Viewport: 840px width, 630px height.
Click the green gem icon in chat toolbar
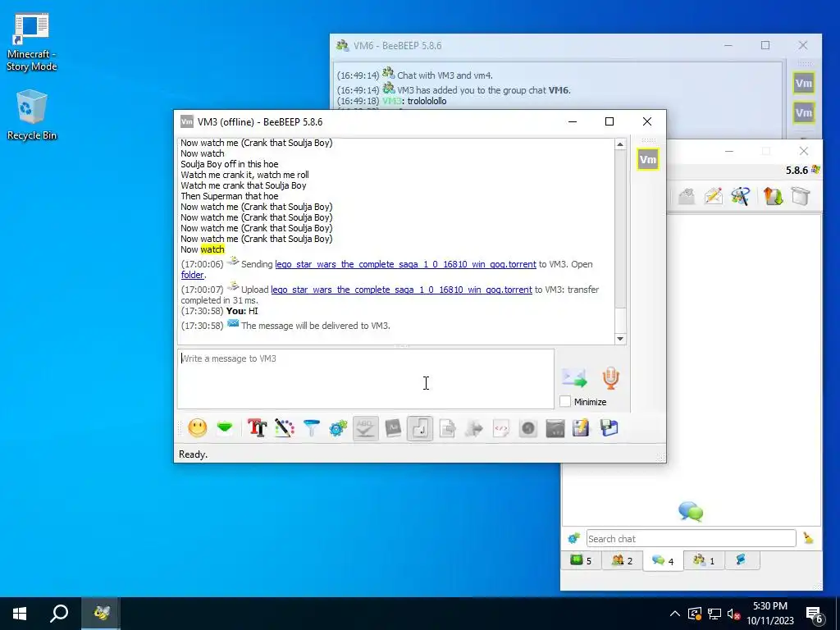click(225, 428)
